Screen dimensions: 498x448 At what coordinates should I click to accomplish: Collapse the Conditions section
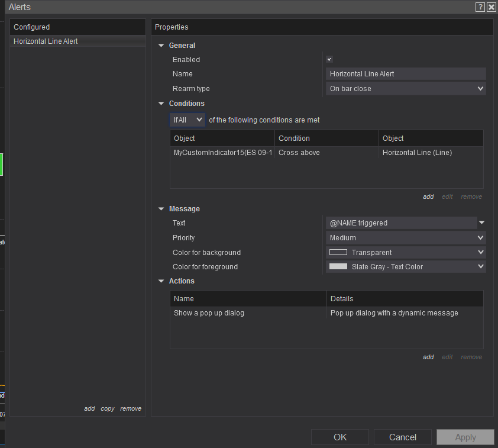pyautogui.click(x=161, y=104)
